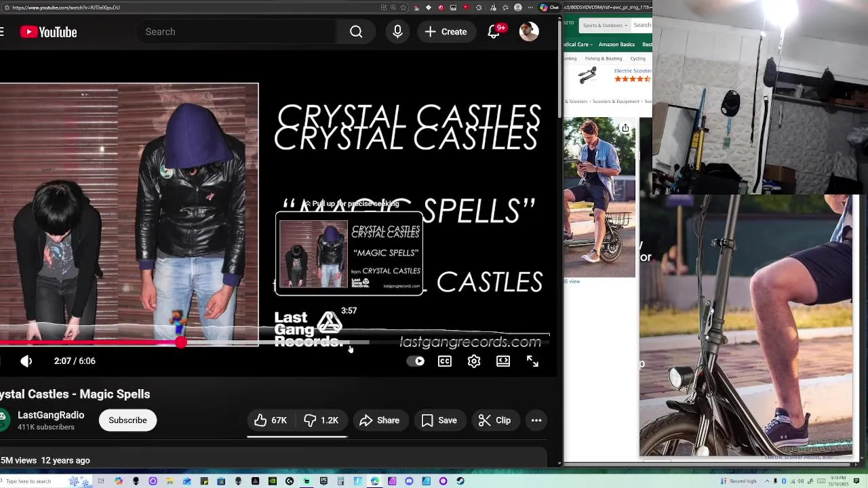This screenshot has height=488, width=868.
Task: Open the more actions ellipsis below the video
Action: tap(536, 420)
